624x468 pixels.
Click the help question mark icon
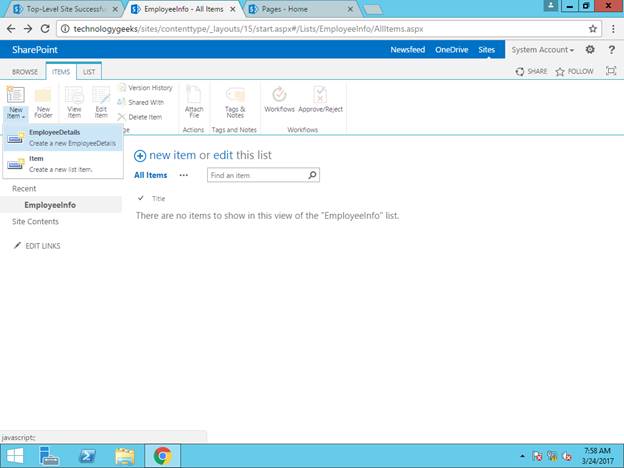tap(612, 50)
